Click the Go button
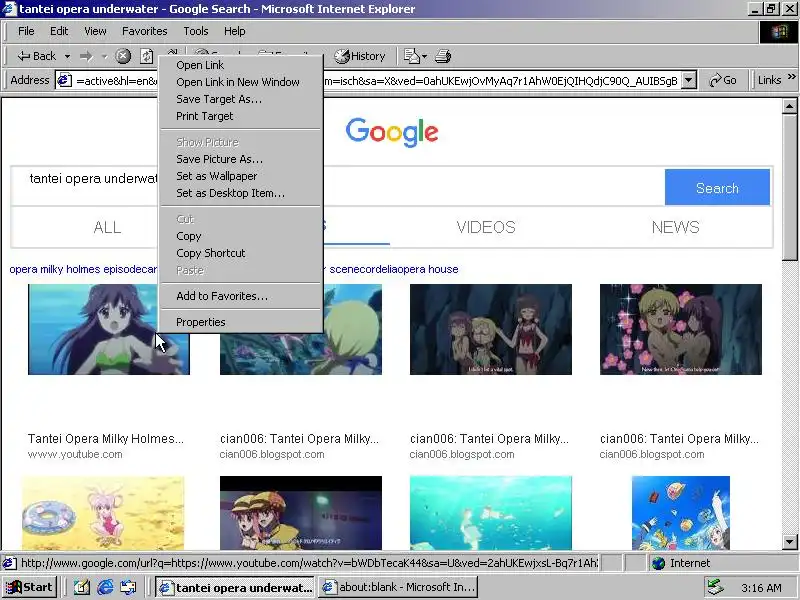 (723, 80)
